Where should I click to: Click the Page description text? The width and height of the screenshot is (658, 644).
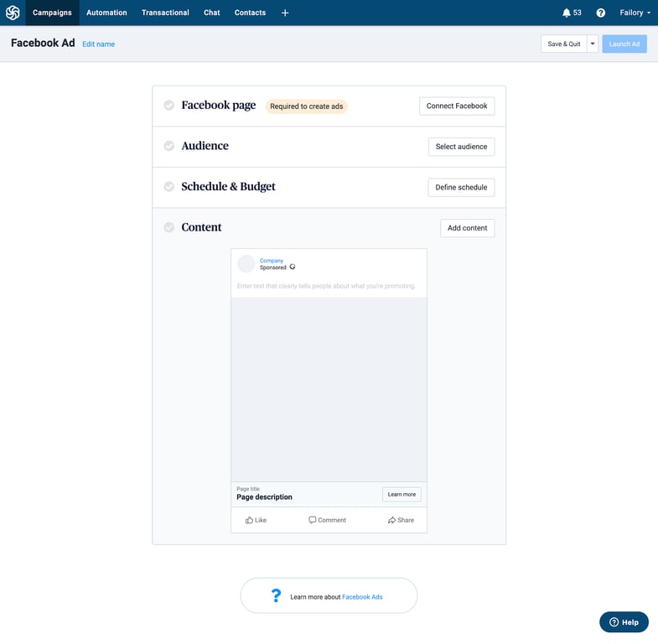click(264, 497)
